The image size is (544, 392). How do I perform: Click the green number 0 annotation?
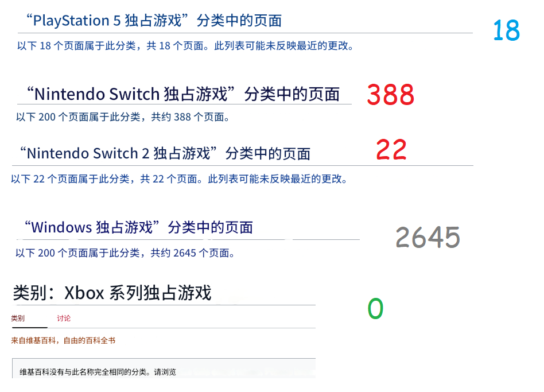click(375, 309)
